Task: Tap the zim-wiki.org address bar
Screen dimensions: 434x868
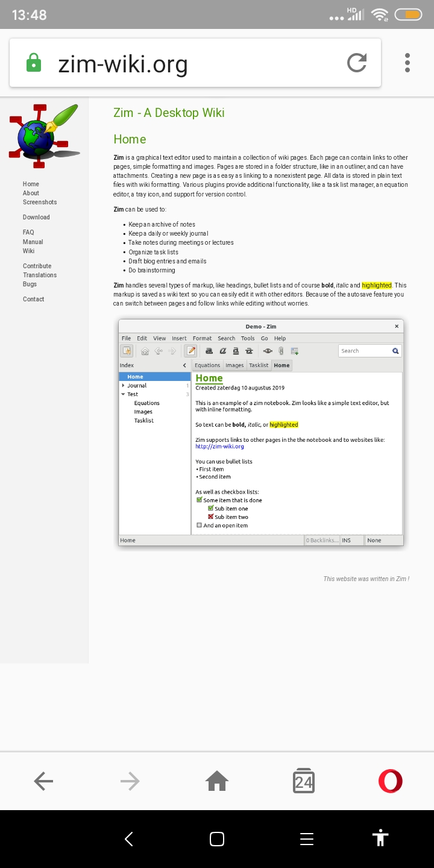Action: click(x=195, y=63)
